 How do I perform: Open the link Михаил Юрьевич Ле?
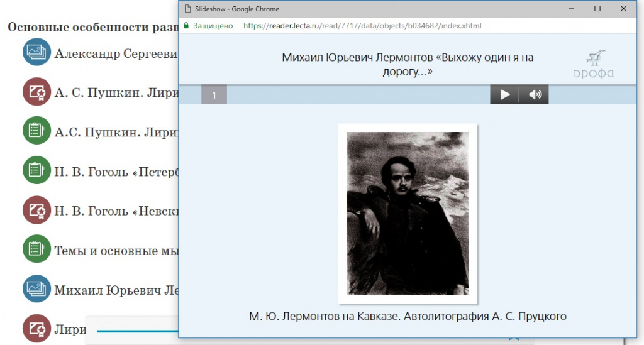(116, 290)
